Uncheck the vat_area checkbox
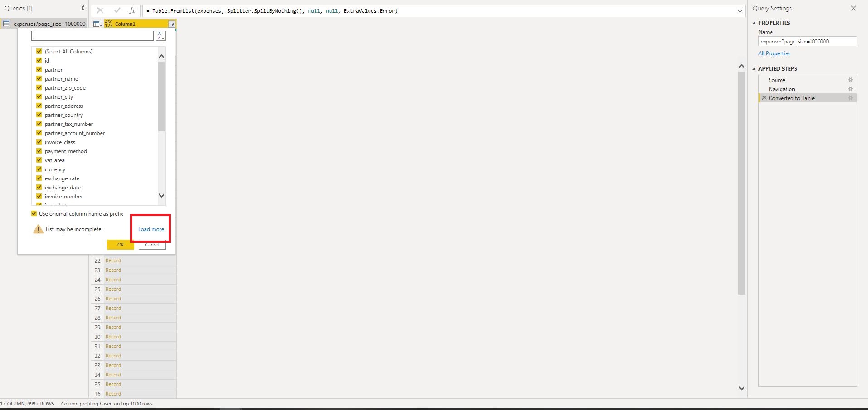 [x=39, y=160]
